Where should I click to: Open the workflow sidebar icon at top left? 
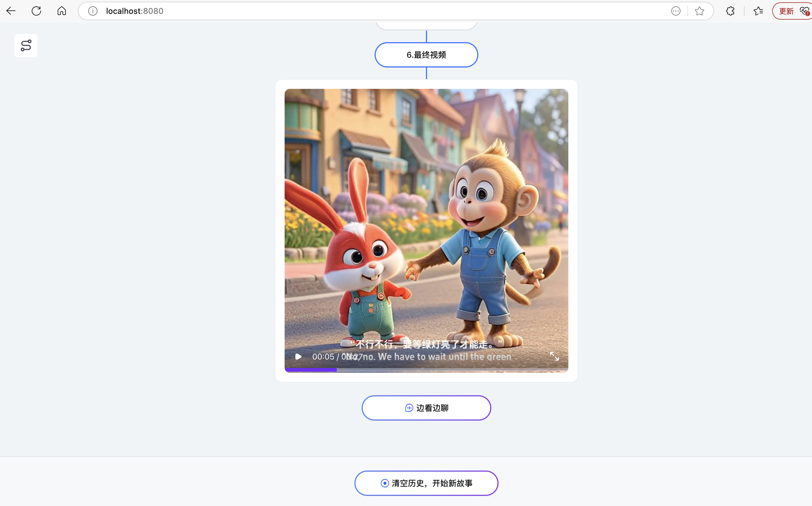(26, 46)
